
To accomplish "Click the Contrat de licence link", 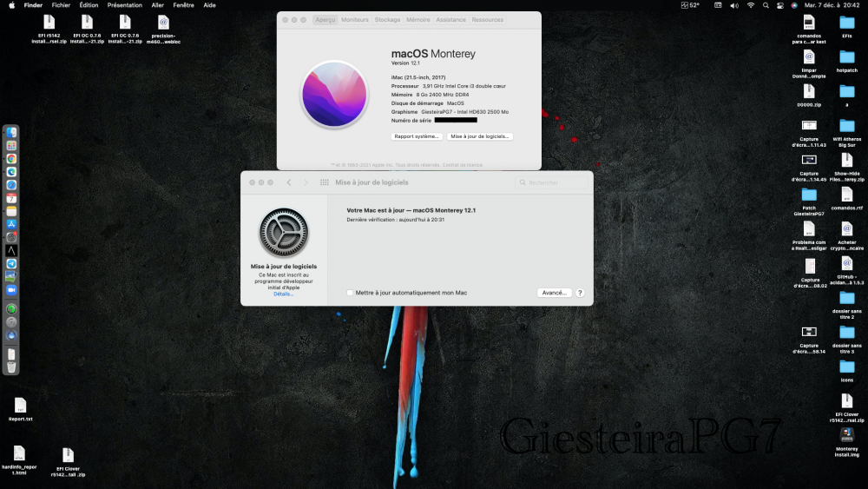I will [x=463, y=165].
